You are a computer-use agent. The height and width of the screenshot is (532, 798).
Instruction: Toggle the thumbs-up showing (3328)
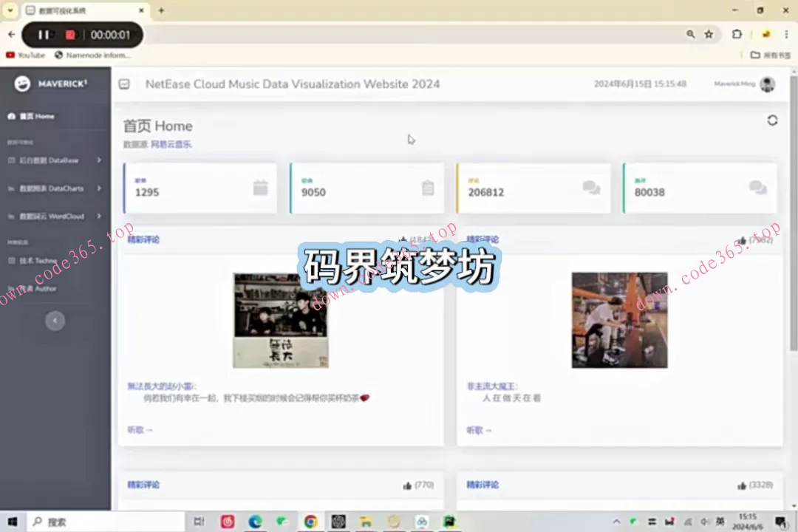pyautogui.click(x=740, y=485)
